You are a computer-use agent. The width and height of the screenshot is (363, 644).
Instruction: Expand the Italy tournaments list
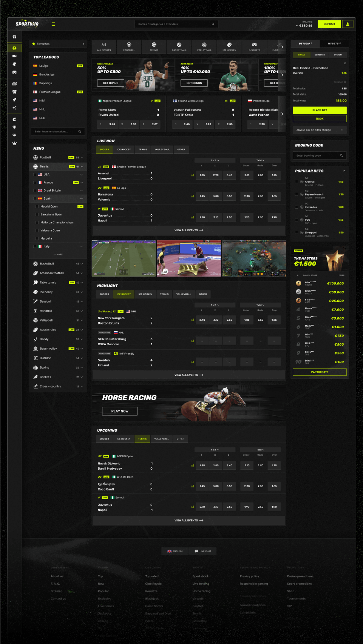tap(81, 246)
